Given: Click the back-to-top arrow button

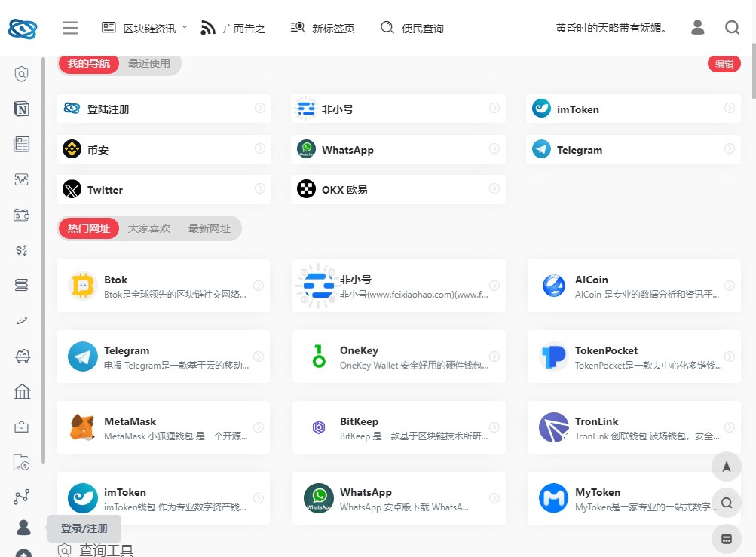Looking at the screenshot, I should pos(726,467).
